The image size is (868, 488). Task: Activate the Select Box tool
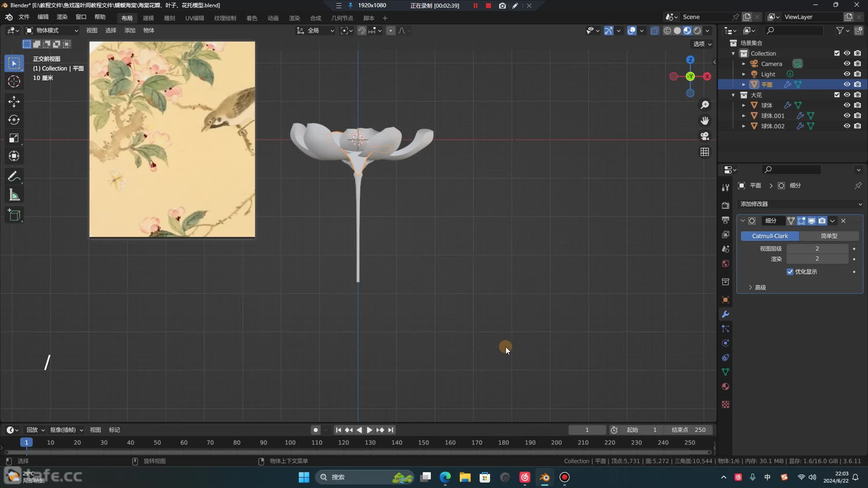click(14, 63)
